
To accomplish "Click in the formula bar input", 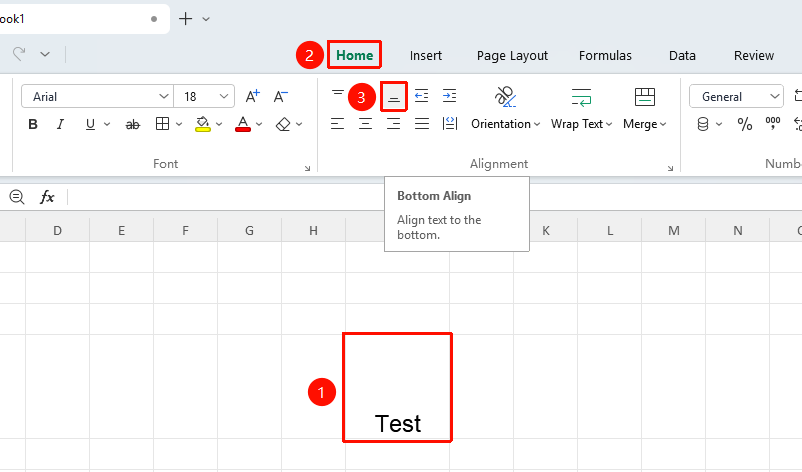I will 434,197.
